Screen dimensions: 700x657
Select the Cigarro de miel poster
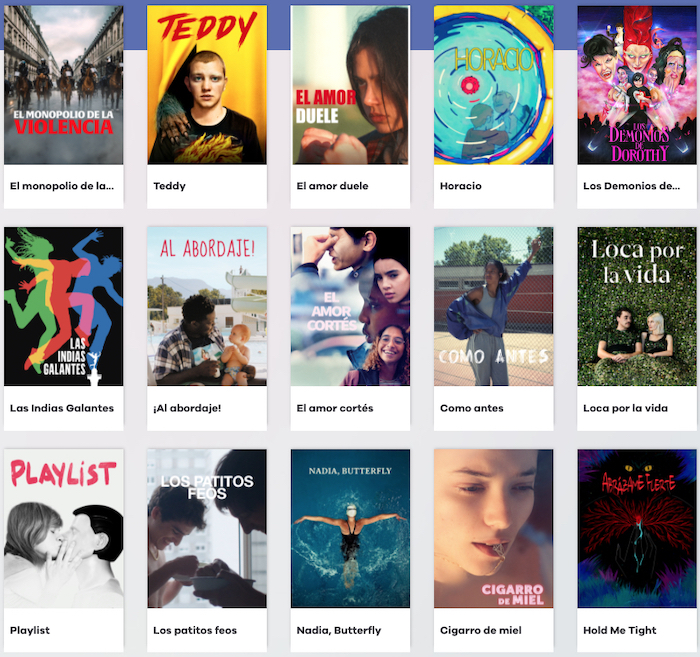click(494, 528)
